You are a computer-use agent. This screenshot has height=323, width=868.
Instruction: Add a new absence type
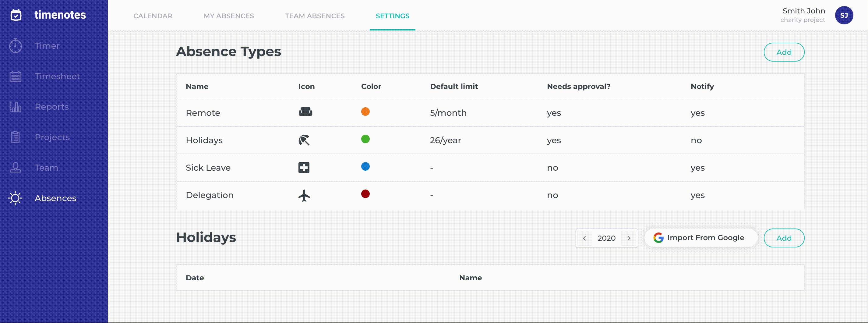click(x=784, y=52)
